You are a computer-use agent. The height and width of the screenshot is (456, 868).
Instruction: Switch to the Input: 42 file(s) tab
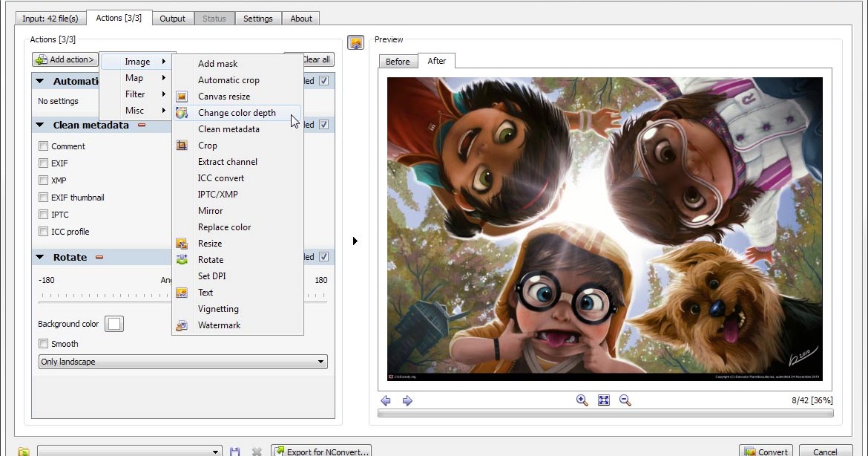coord(50,19)
